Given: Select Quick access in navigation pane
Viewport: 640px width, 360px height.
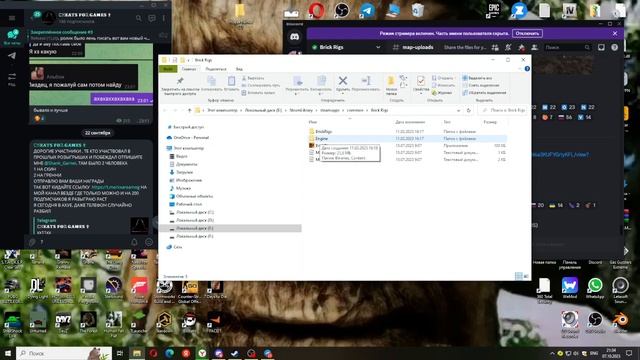Looking at the screenshot, I should pos(185,127).
